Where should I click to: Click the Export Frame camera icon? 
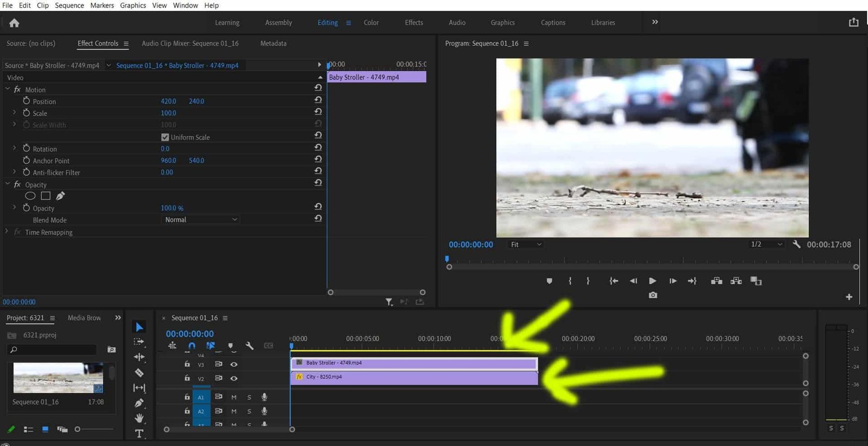653,295
